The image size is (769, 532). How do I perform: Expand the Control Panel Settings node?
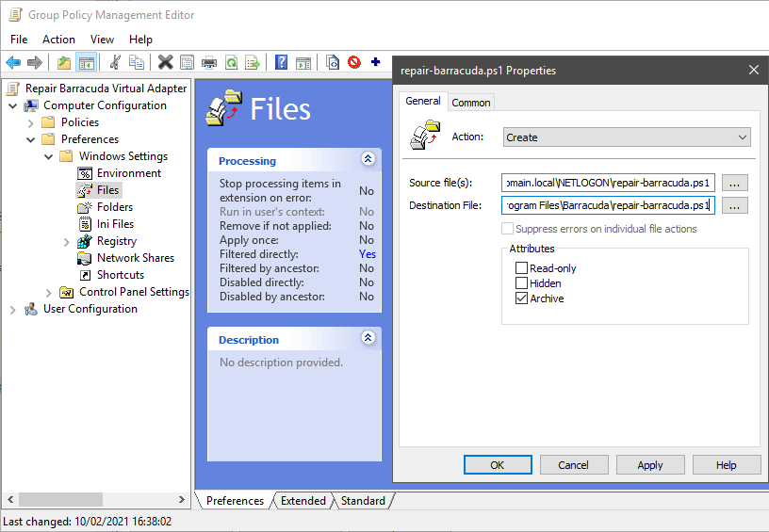(x=49, y=293)
